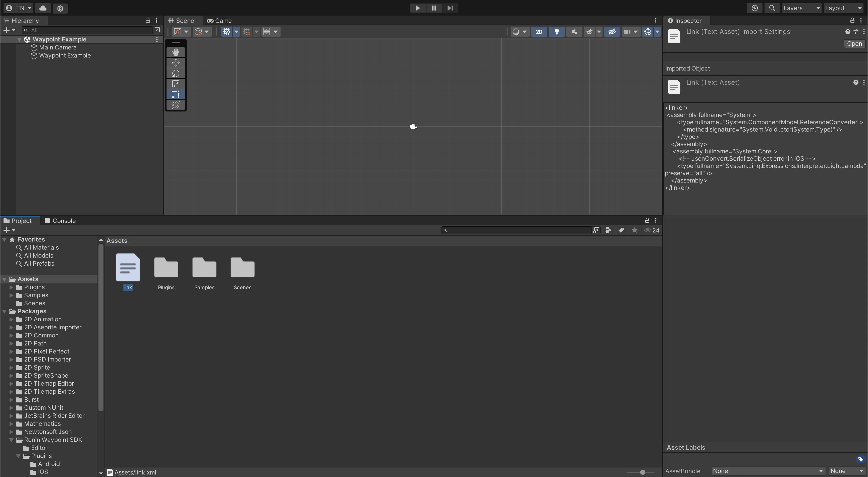Click the Project folder tree scrollbar
The height and width of the screenshot is (477, 868).
101,327
